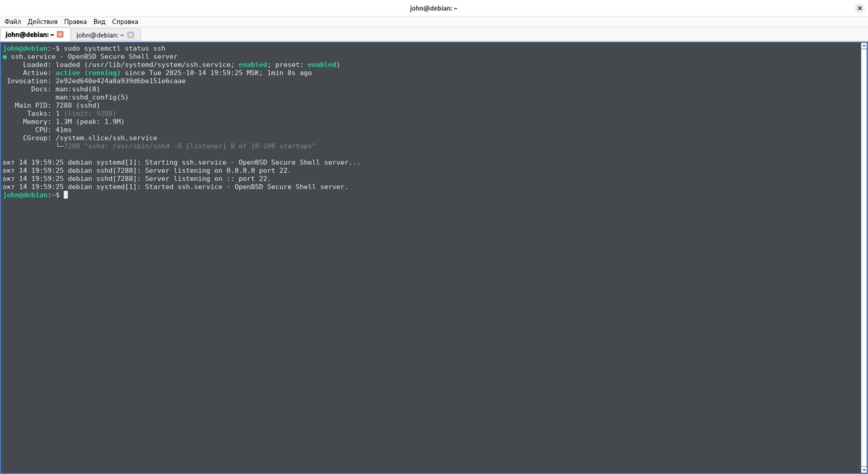The image size is (868, 474).
Task: Close the active terminal tab with its X icon
Action: pos(60,35)
